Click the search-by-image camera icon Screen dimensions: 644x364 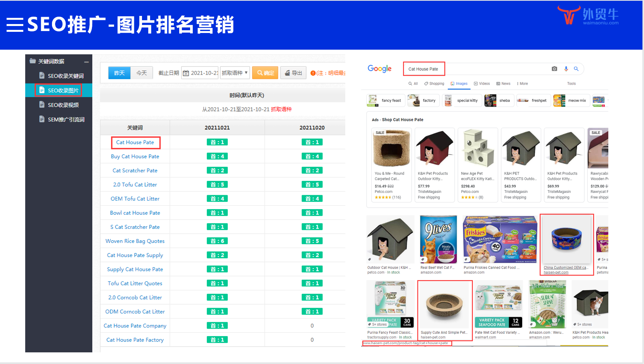click(554, 69)
